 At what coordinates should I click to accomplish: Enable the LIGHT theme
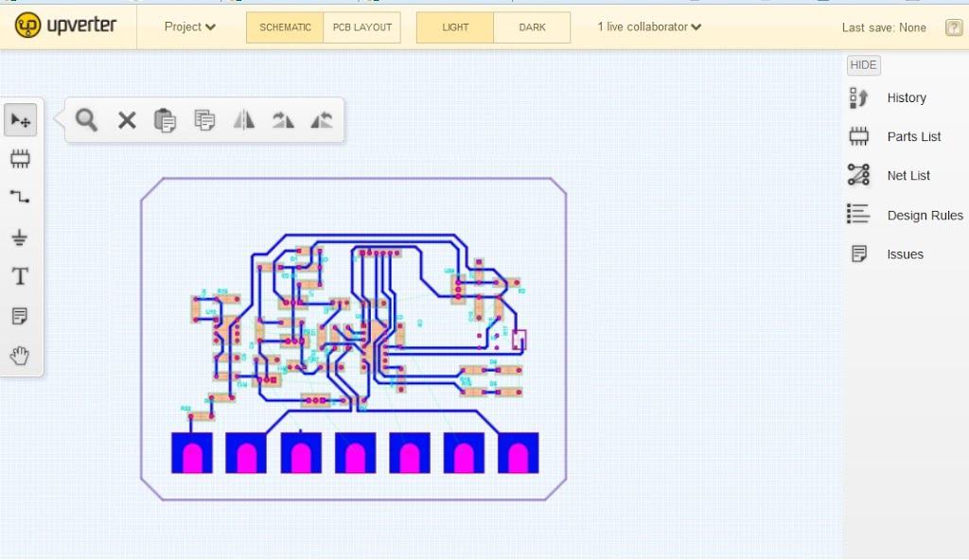(453, 26)
